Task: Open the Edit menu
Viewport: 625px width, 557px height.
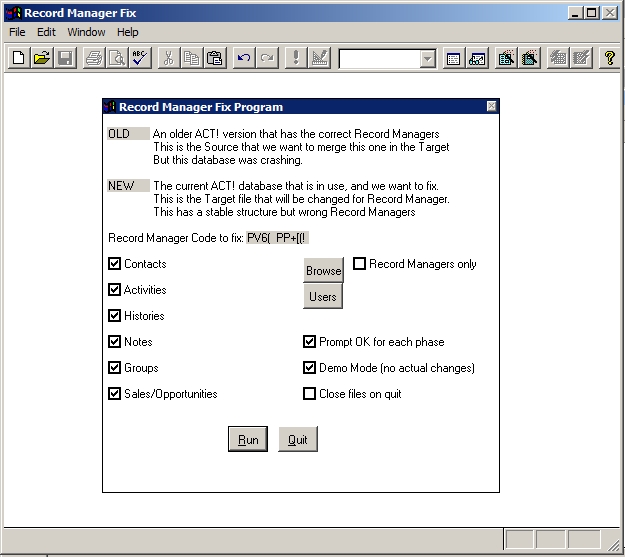Action: point(46,32)
